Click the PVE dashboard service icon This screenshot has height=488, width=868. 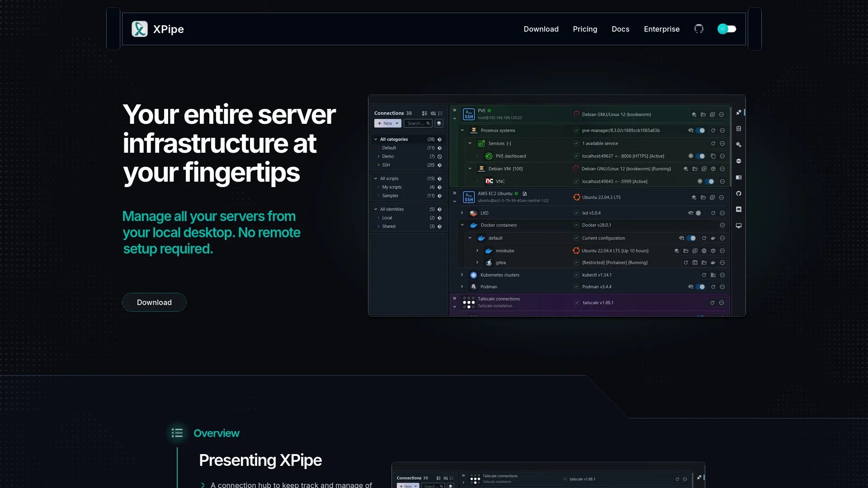489,156
